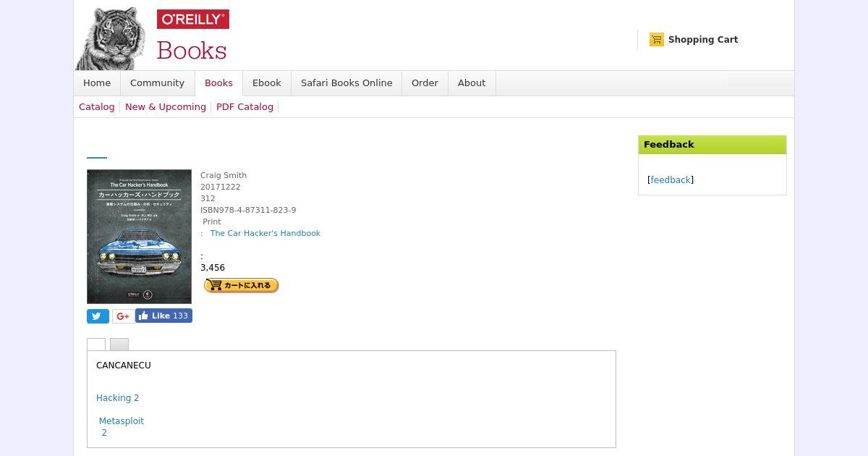Go to Home in navigation bar
This screenshot has height=456, width=868.
click(x=97, y=83)
